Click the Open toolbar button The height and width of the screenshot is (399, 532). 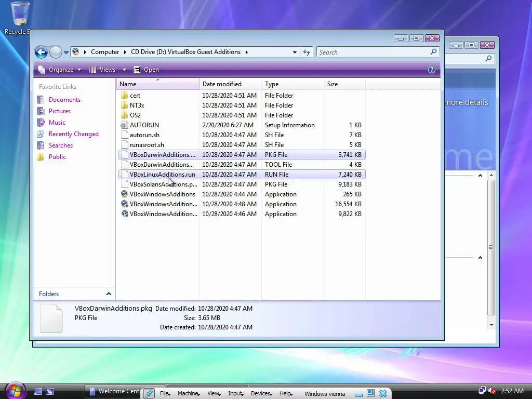[x=147, y=70]
